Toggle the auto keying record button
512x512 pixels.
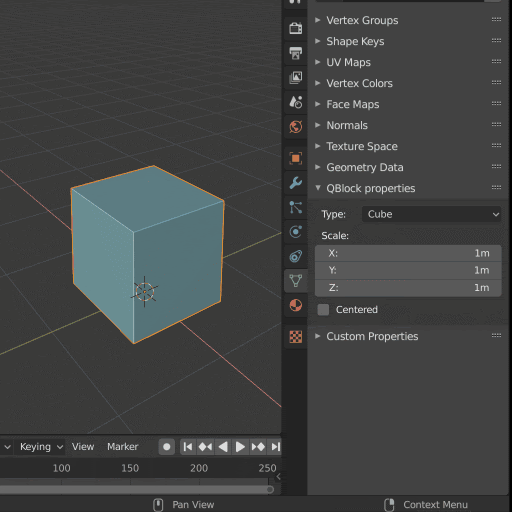[167, 447]
